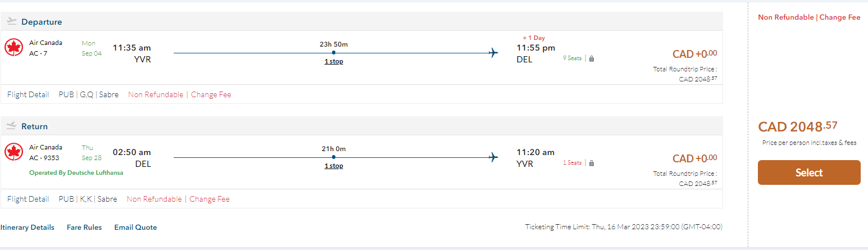Click the baggage icon beside 9 Seats
This screenshot has height=250, width=868.
(592, 58)
